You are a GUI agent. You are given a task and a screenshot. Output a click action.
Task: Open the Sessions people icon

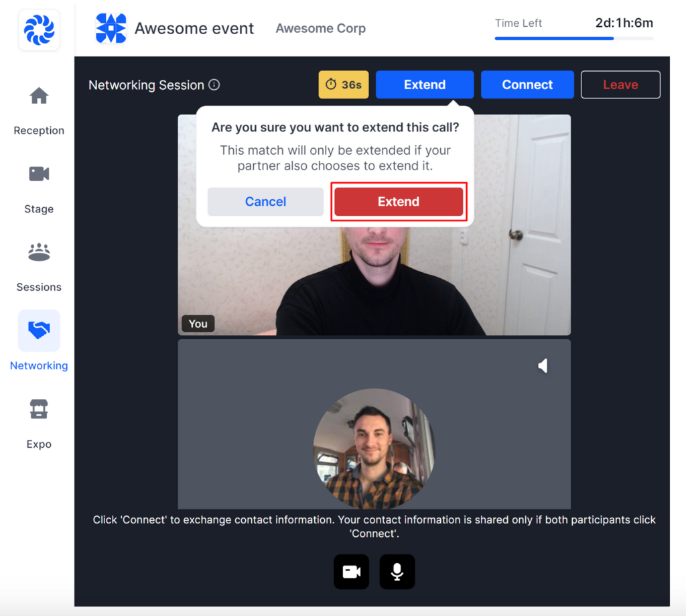[39, 252]
